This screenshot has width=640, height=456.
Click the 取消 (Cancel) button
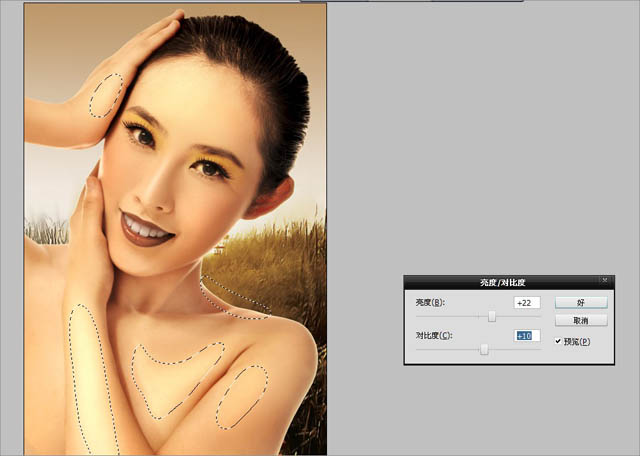[581, 320]
